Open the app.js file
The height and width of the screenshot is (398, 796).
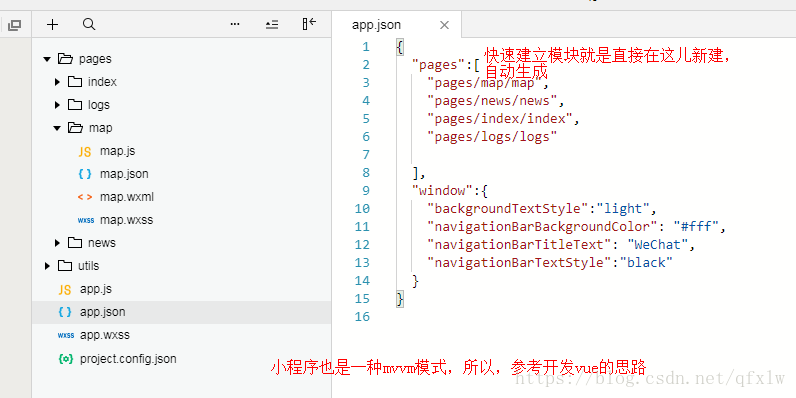pyautogui.click(x=96, y=289)
